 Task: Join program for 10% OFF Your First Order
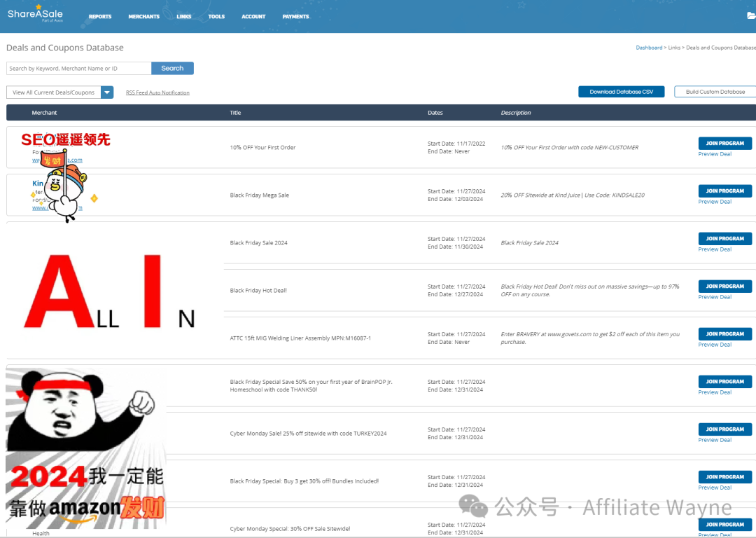pyautogui.click(x=724, y=144)
